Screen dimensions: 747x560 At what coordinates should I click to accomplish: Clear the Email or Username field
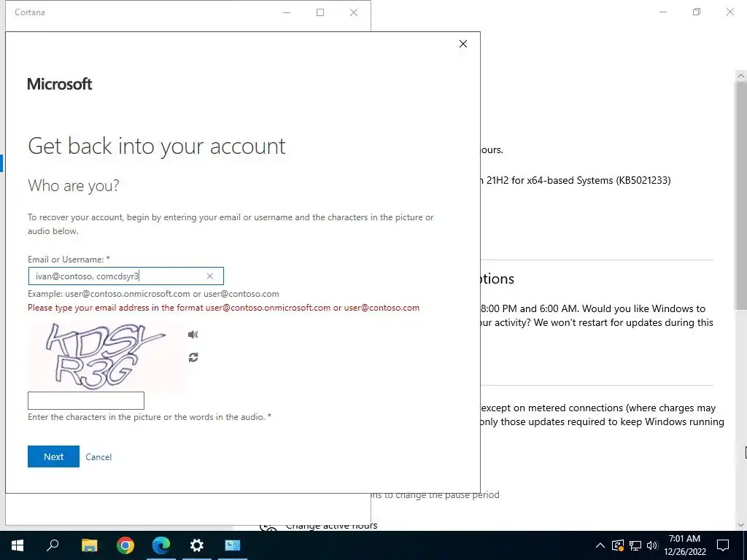pos(209,276)
